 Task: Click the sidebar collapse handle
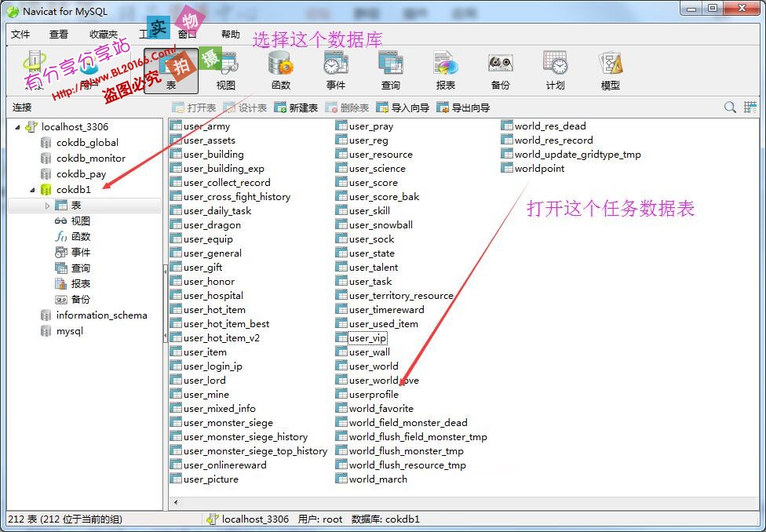point(165,303)
